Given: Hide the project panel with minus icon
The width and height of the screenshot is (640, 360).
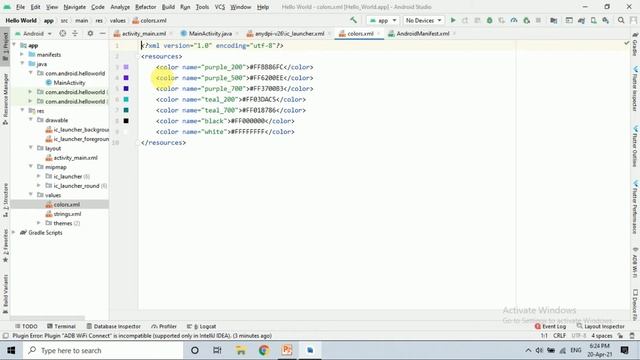Looking at the screenshot, I should [x=102, y=33].
